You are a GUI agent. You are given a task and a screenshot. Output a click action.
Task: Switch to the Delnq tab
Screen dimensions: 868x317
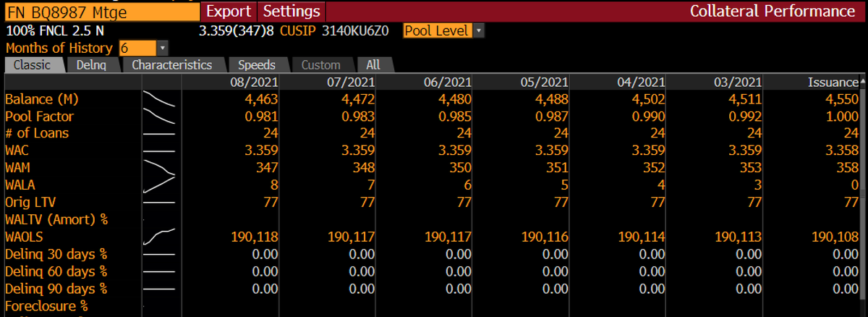93,65
